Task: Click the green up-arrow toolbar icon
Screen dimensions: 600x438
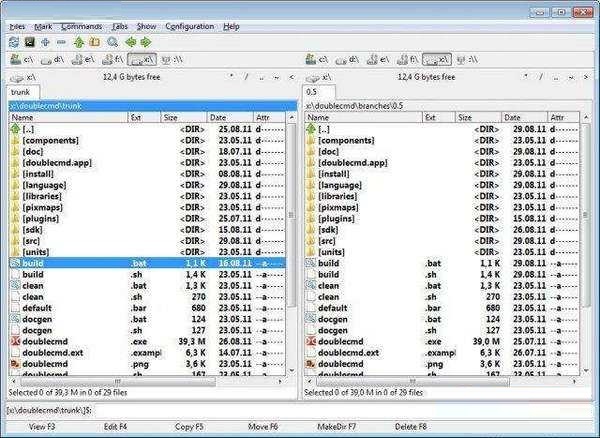Action: coord(79,42)
